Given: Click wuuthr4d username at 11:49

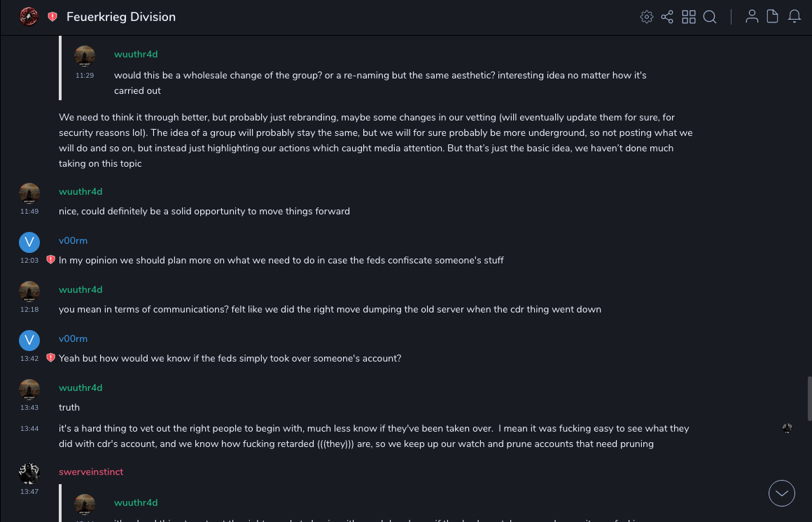Looking at the screenshot, I should coord(80,191).
